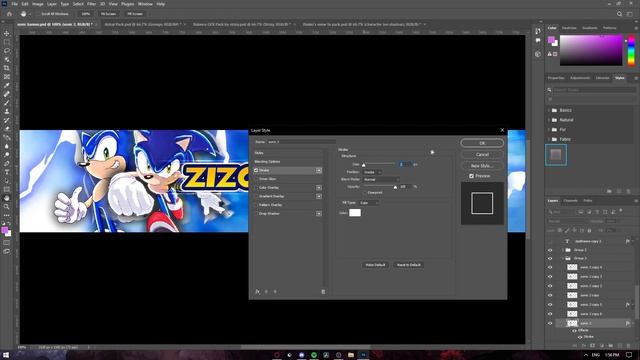The height and width of the screenshot is (360, 640).
Task: Add another Color Overlay with plus icon
Action: click(x=319, y=188)
